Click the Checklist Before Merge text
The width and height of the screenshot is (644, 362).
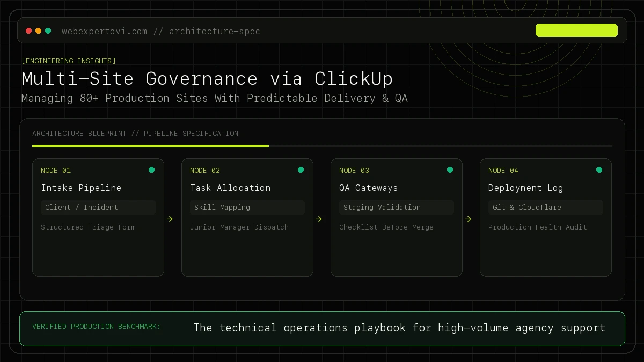pyautogui.click(x=386, y=227)
